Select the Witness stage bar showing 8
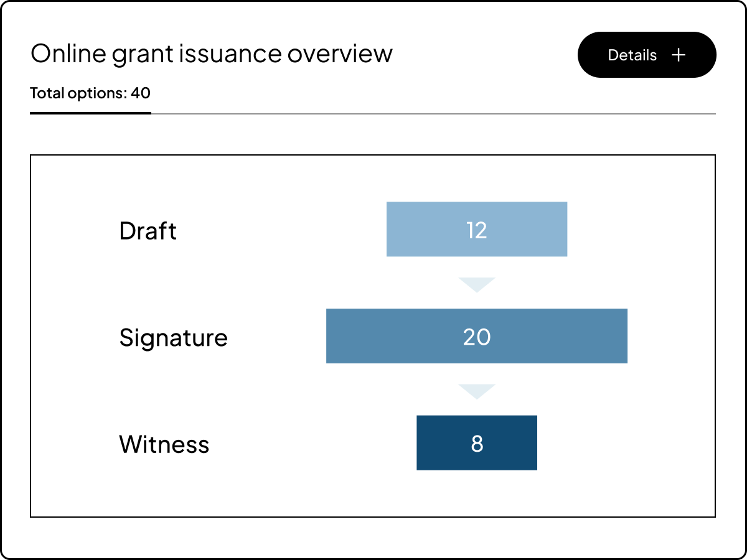This screenshot has height=560, width=747. [x=477, y=442]
